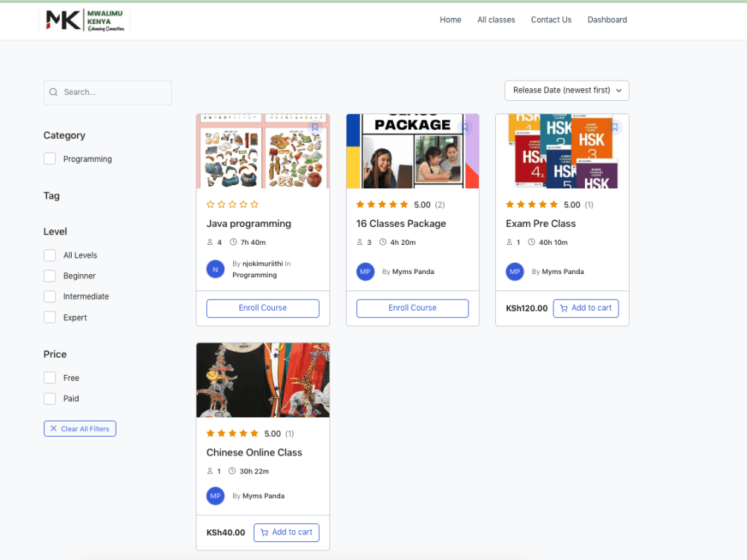Click clock icon beside 4h 20m
The image size is (747, 560).
(x=383, y=242)
